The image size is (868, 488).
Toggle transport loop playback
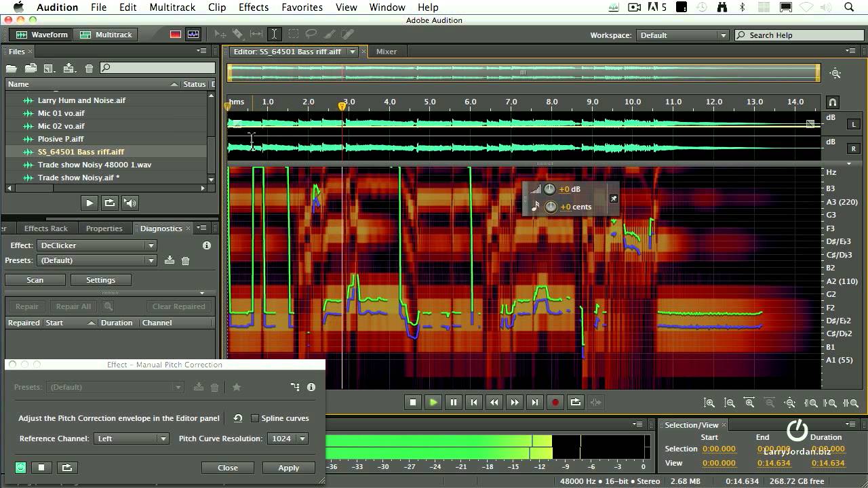576,402
